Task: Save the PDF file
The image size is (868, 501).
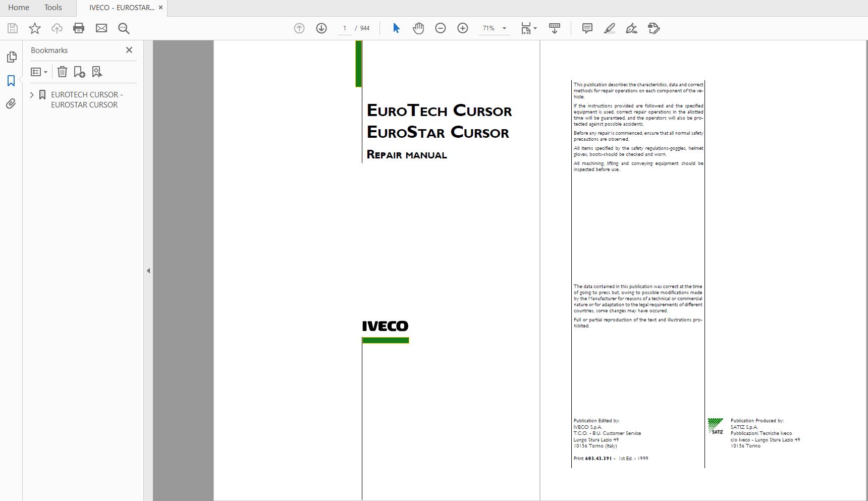Action: [x=11, y=28]
